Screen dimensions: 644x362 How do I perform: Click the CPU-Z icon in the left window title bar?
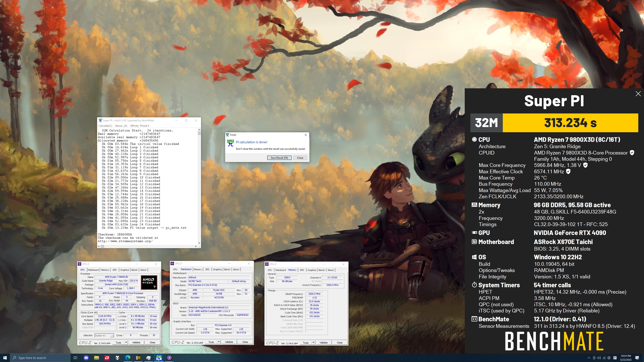(79, 264)
